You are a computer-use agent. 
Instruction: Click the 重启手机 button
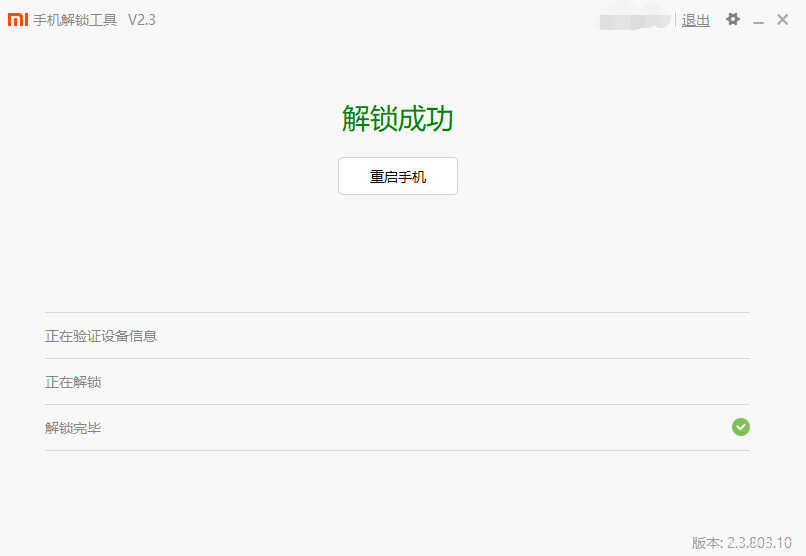tap(398, 176)
